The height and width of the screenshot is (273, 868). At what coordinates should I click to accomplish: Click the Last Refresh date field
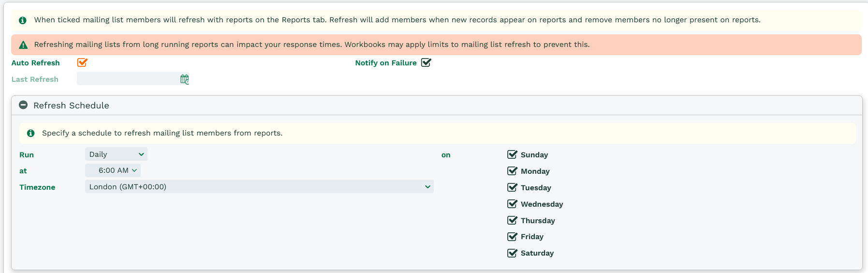tap(128, 78)
